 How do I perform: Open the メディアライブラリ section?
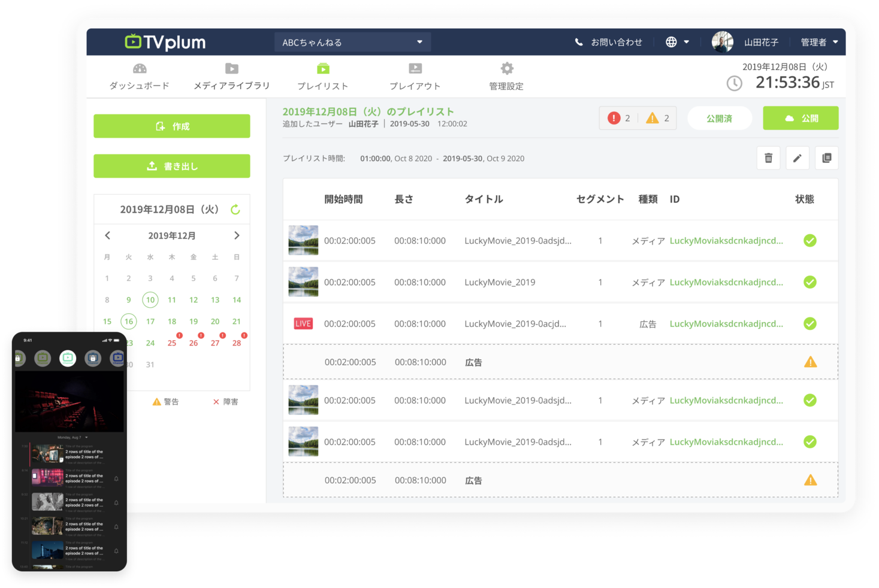pos(231,76)
